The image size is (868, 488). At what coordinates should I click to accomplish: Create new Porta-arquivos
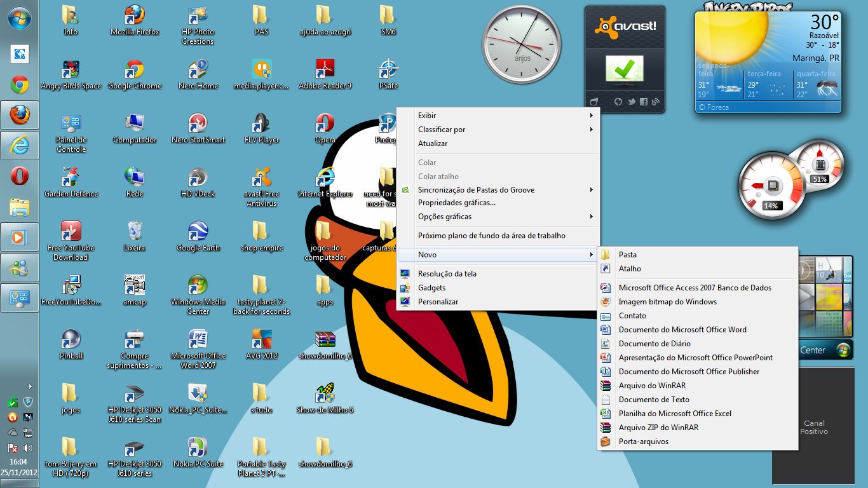point(698,442)
